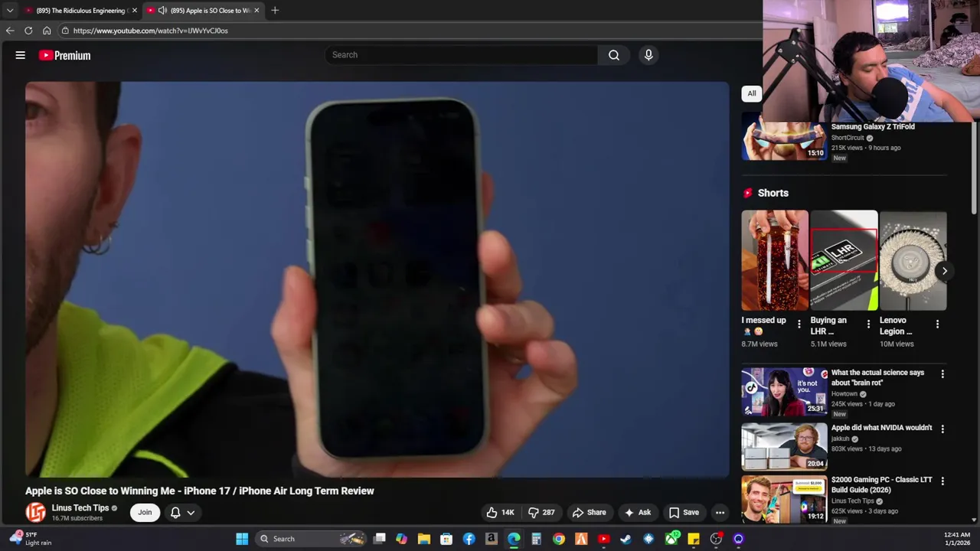
Task: Go to YouTube Premium home logo
Action: click(x=65, y=55)
